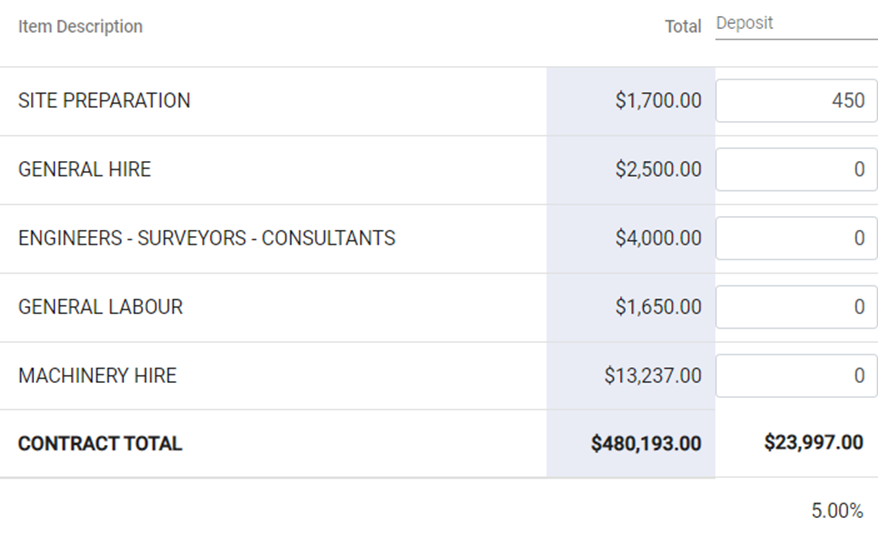
Task: Click the $1,700.00 Site Preparation total
Action: (x=658, y=101)
